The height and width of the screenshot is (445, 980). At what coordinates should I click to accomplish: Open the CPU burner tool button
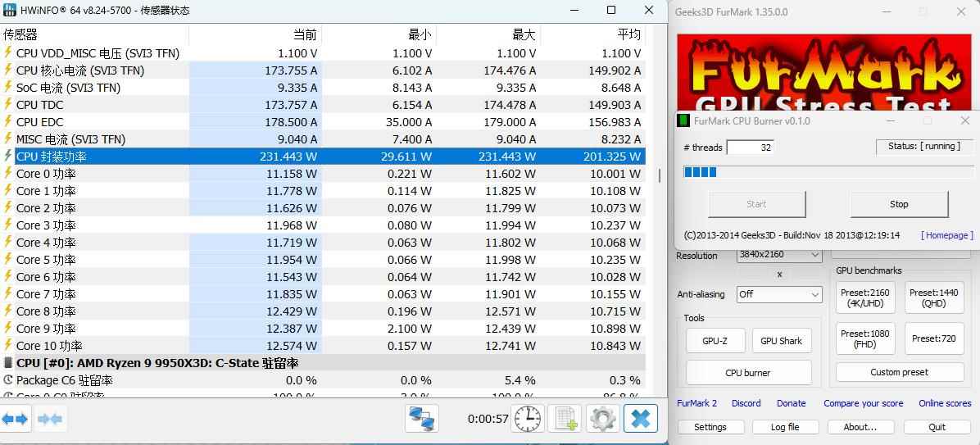click(x=748, y=373)
